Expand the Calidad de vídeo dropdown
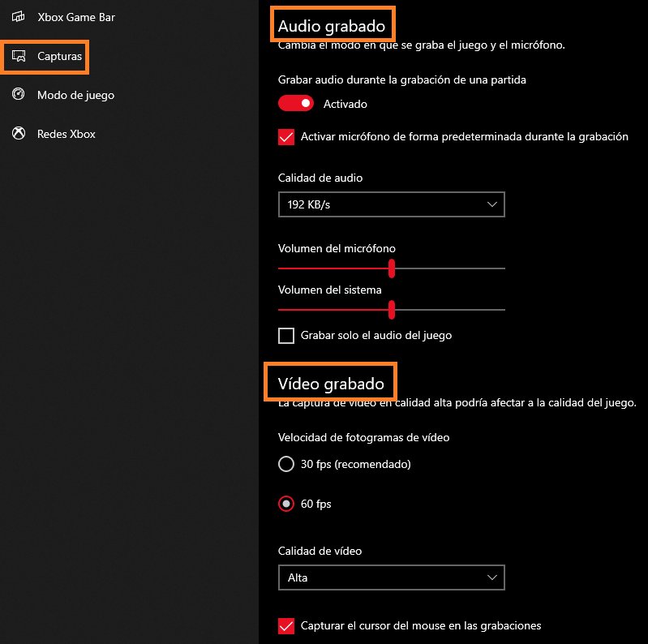 391,577
